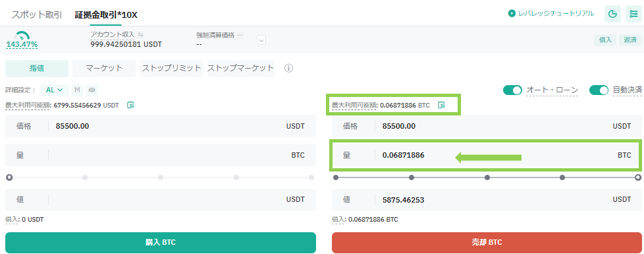Click the buy-side 最大利用可能額 label
The image size is (644, 254).
pyautogui.click(x=28, y=106)
